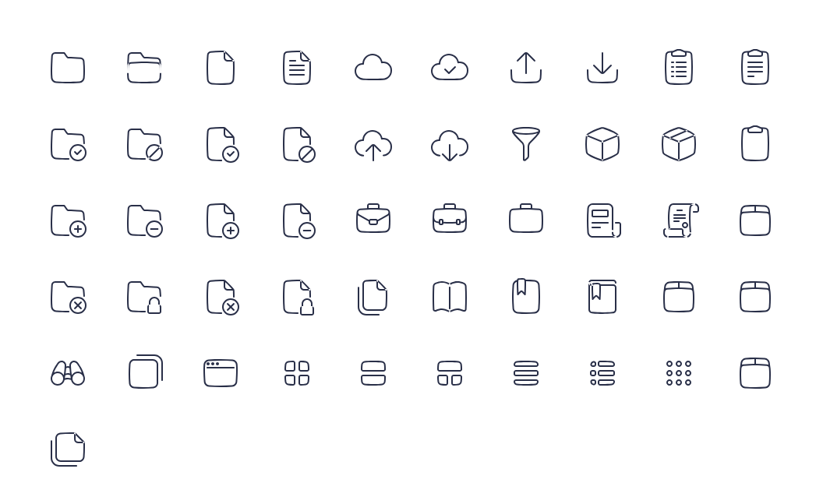This screenshot has width=823, height=504.
Task: Click the file with blocked badge icon
Action: pos(298,144)
